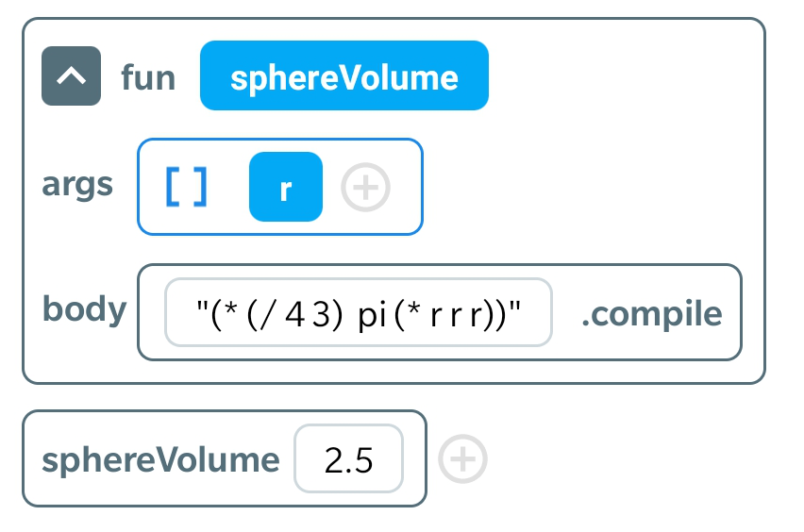Screen dimensions: 804x532
Task: Click 'pi' inside the body expression string
Action: [374, 313]
